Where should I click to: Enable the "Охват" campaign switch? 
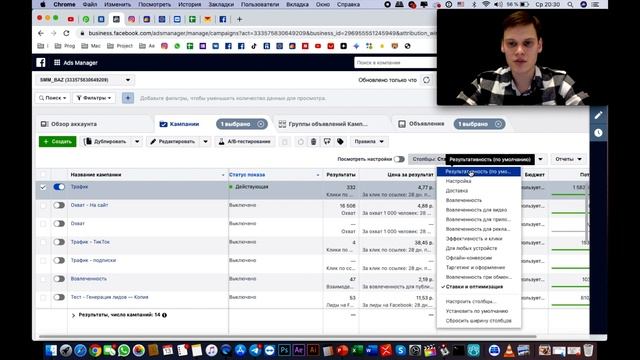pos(59,224)
